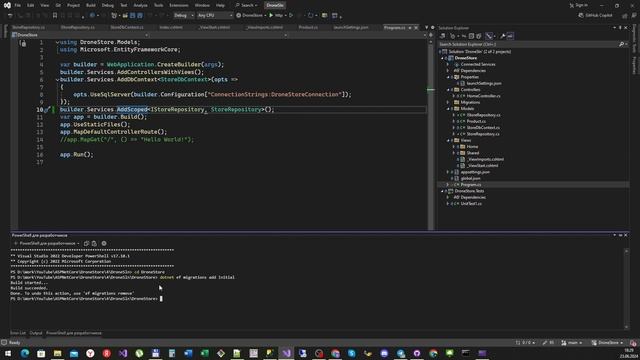Viewport: 640px width, 360px height.
Task: Switch to the StoreDbContext.cs tab
Action: point(127,27)
